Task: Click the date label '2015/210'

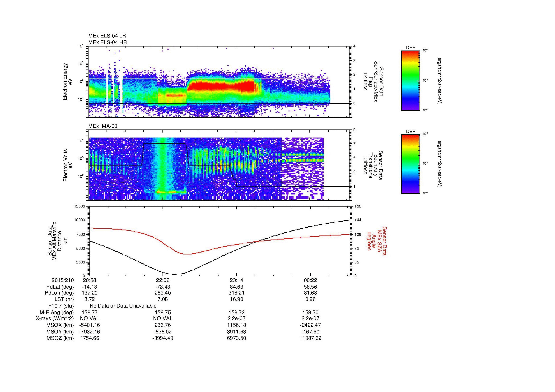Action: 63,280
